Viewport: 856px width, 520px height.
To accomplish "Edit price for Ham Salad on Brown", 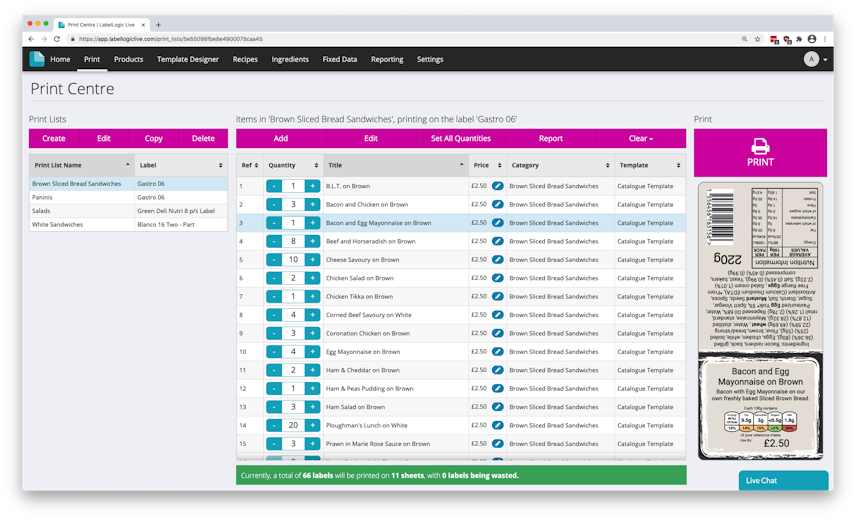I will pyautogui.click(x=497, y=407).
